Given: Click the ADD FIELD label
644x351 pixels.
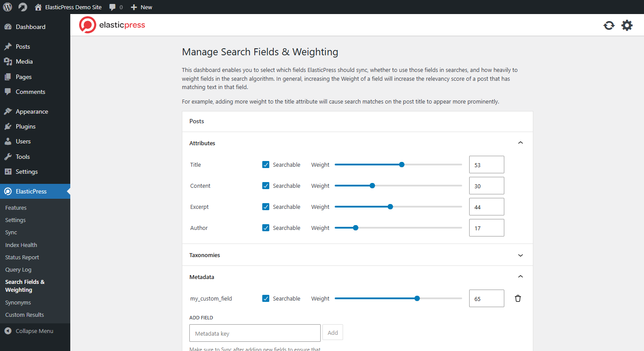Looking at the screenshot, I should 201,318.
